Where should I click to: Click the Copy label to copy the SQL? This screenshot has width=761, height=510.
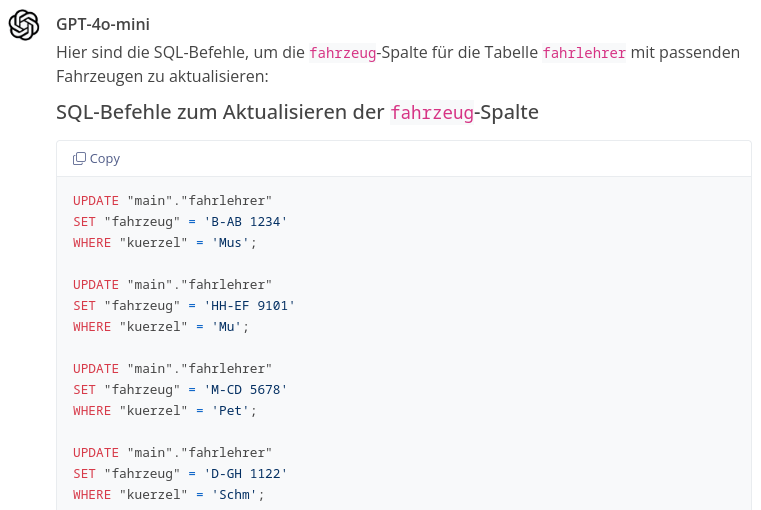[x=105, y=159]
